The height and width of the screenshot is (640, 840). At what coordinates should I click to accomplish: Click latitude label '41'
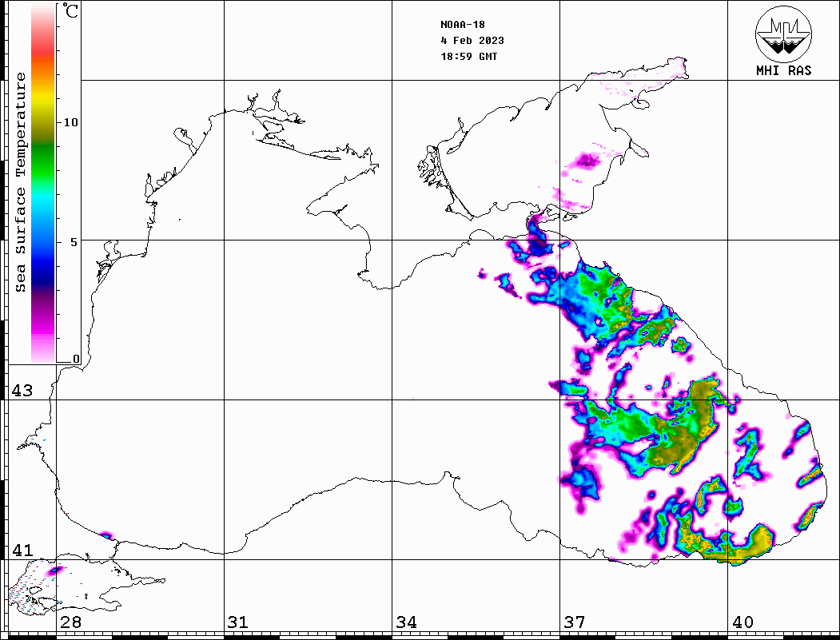pyautogui.click(x=22, y=551)
